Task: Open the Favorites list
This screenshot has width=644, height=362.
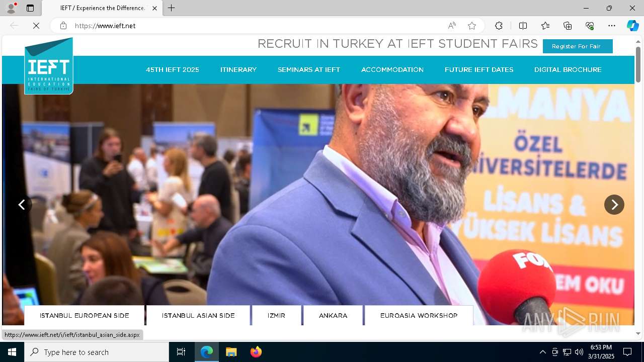Action: coord(545,26)
